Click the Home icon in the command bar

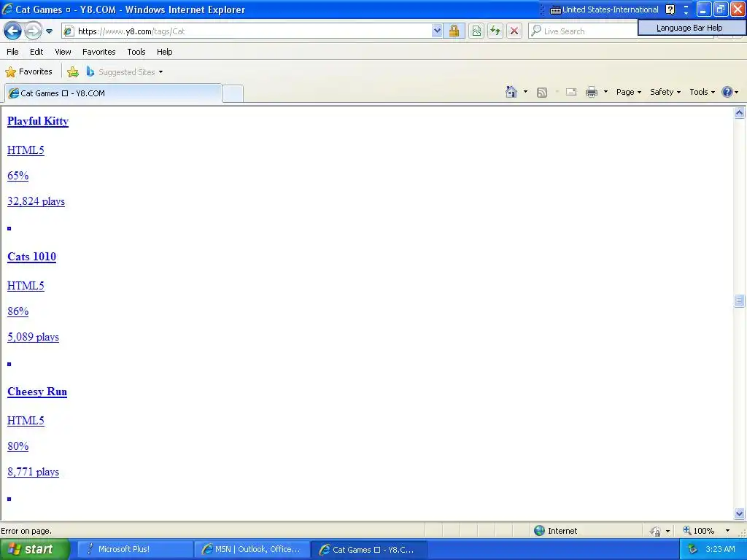tap(511, 92)
